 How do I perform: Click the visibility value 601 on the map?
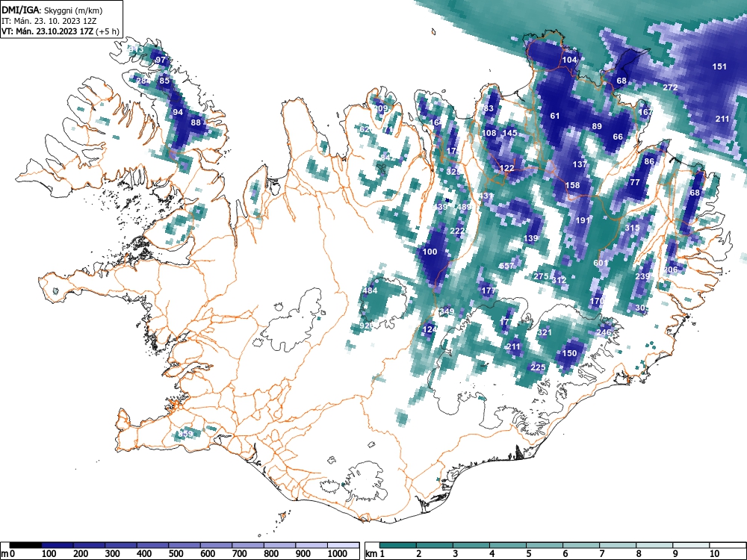click(601, 262)
